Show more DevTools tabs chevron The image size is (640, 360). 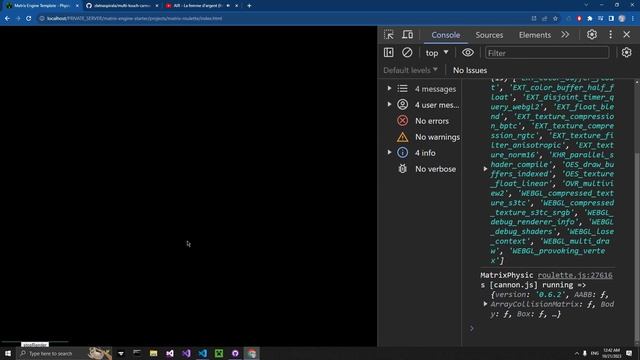click(565, 35)
